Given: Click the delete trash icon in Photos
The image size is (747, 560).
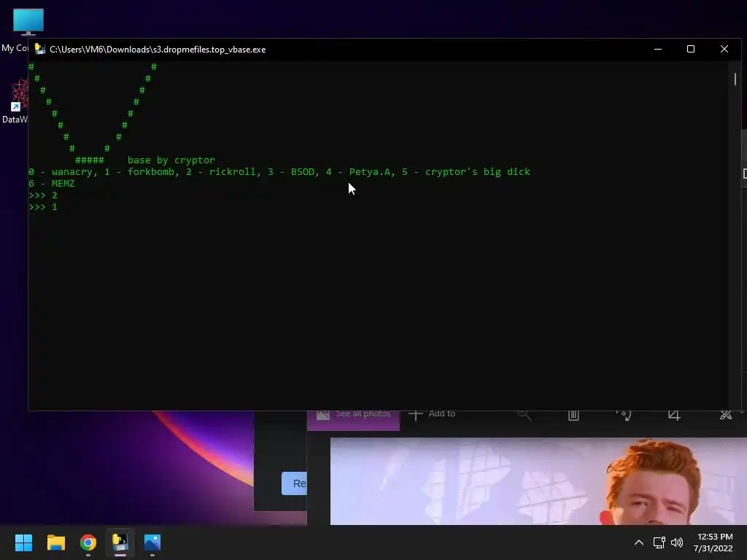Looking at the screenshot, I should (573, 414).
